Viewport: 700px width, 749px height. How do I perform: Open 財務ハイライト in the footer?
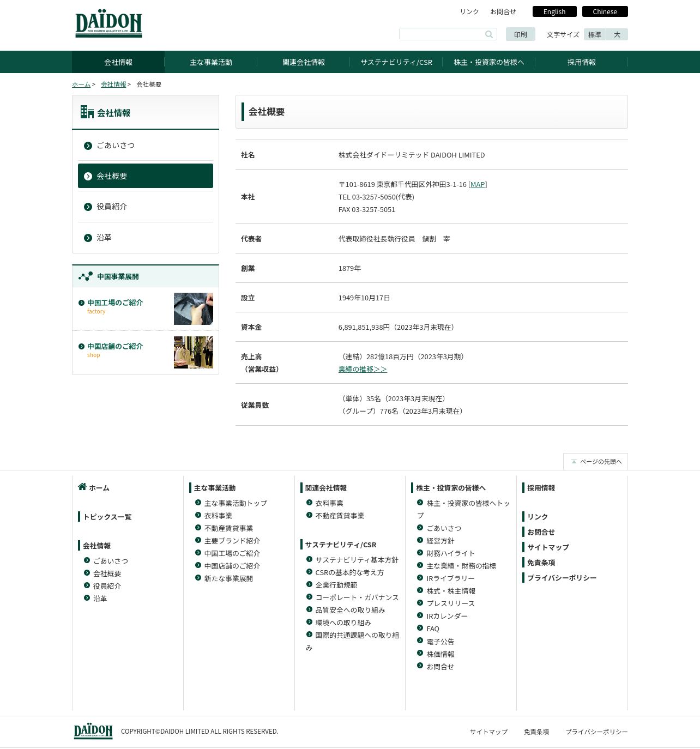[x=451, y=553]
